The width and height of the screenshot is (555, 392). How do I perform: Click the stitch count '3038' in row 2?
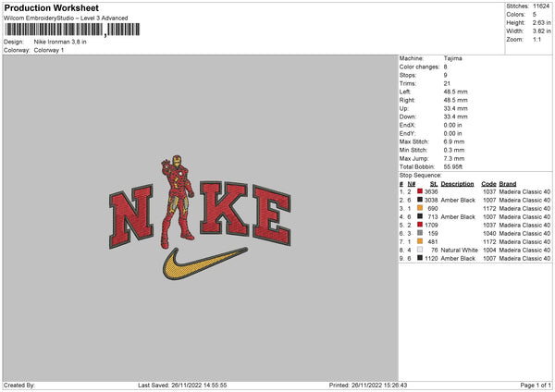pyautogui.click(x=431, y=201)
